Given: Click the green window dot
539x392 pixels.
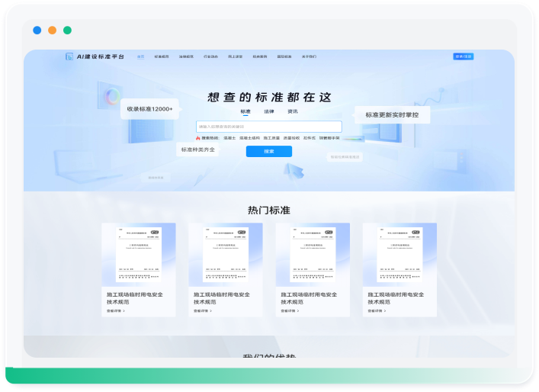Looking at the screenshot, I should click(67, 31).
